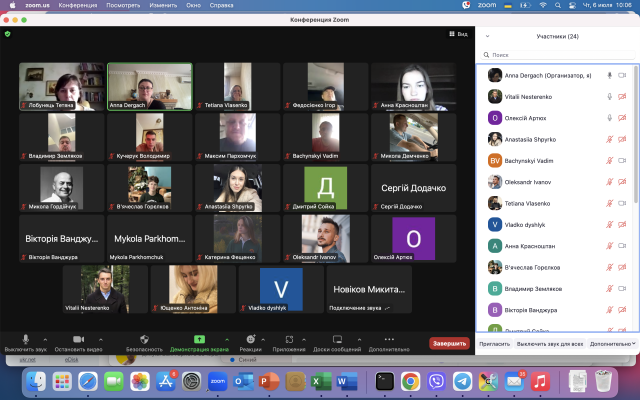Stop video with Остановить видео button

(x=78, y=343)
